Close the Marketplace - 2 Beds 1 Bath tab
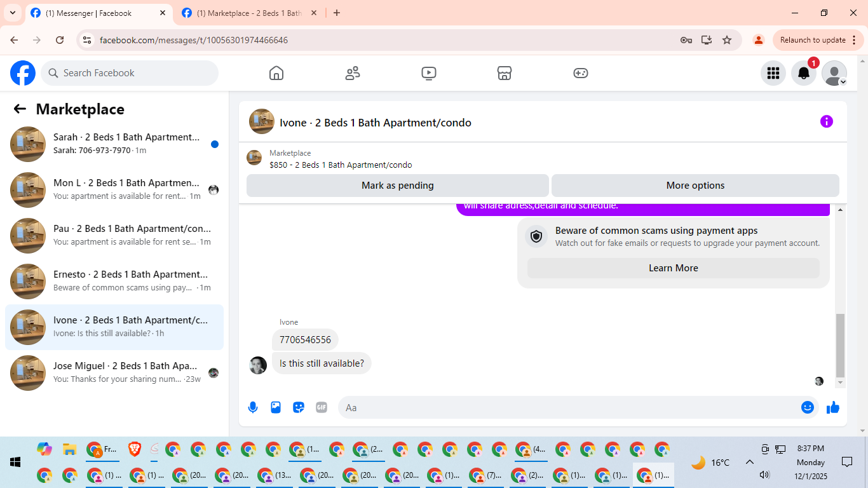Viewport: 868px width, 488px height. (x=314, y=13)
